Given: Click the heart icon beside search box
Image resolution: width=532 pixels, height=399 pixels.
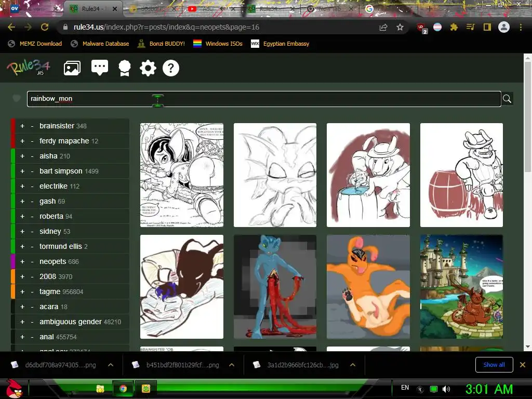Looking at the screenshot, I should pos(16,98).
